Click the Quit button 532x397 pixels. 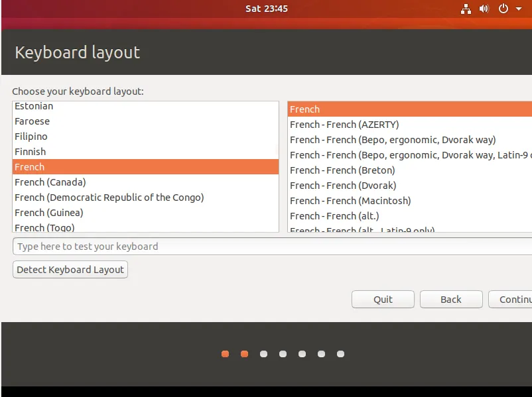[383, 299]
